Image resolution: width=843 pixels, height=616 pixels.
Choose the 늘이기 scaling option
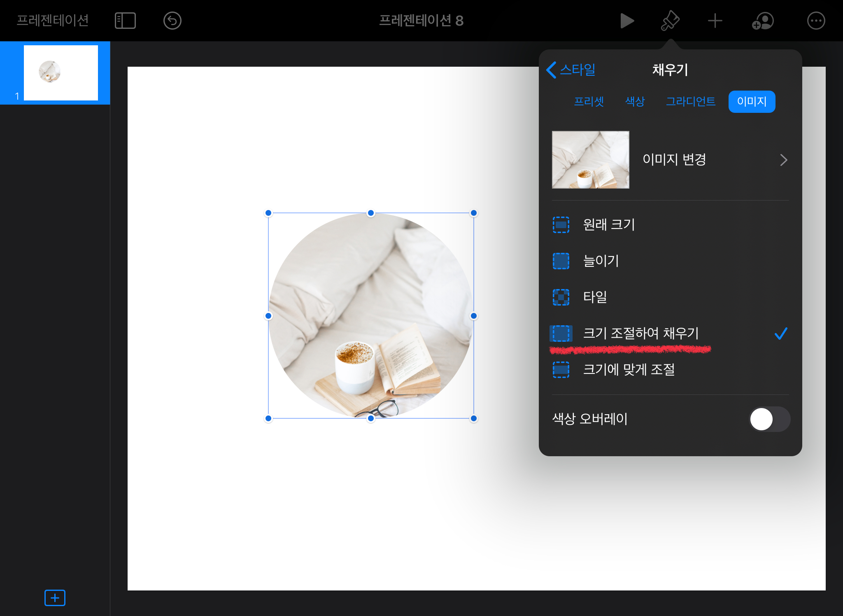601,261
